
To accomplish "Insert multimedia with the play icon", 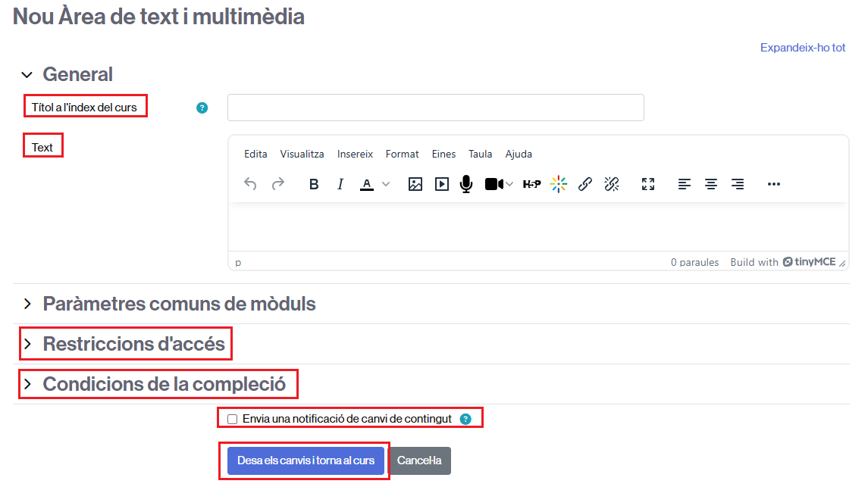I will [442, 184].
